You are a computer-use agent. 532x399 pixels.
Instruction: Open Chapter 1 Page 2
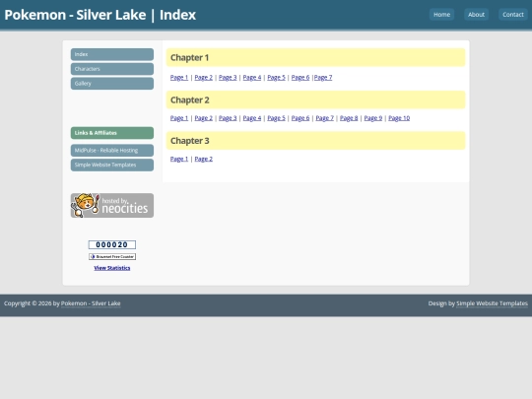click(x=204, y=78)
